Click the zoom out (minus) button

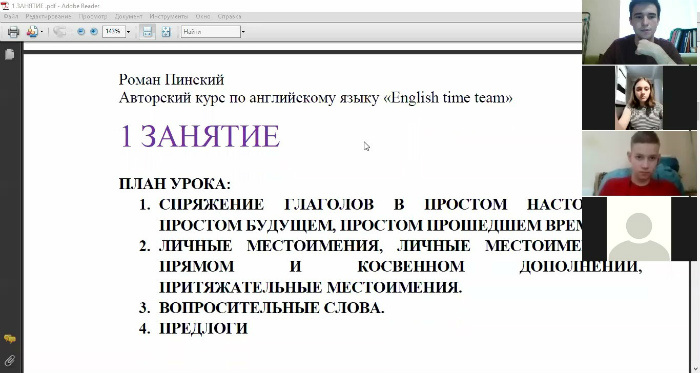point(81,32)
